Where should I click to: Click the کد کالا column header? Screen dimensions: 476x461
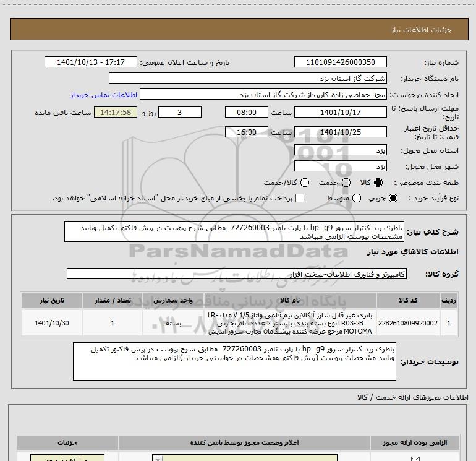pyautogui.click(x=408, y=300)
